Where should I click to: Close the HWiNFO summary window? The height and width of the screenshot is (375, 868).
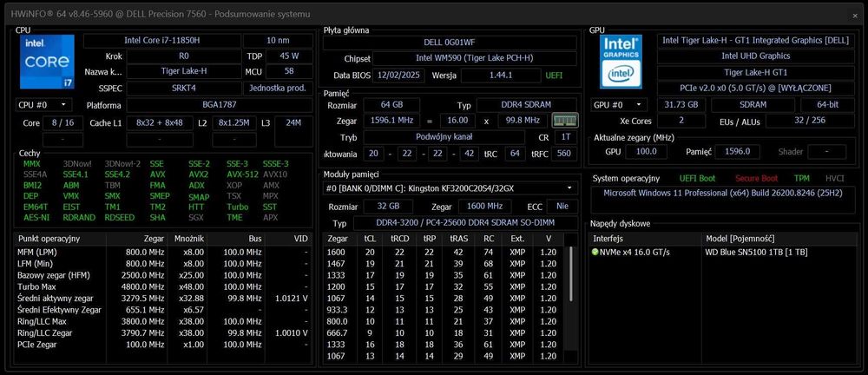coord(855,16)
